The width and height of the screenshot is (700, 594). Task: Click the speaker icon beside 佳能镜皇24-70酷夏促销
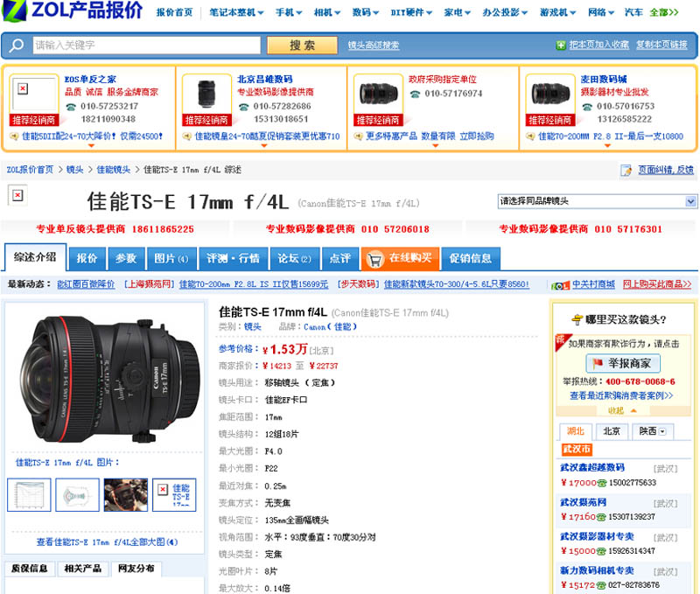187,136
